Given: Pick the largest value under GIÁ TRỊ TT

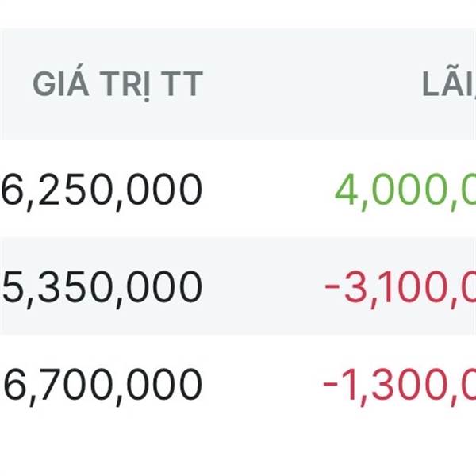Looking at the screenshot, I should (x=103, y=385).
